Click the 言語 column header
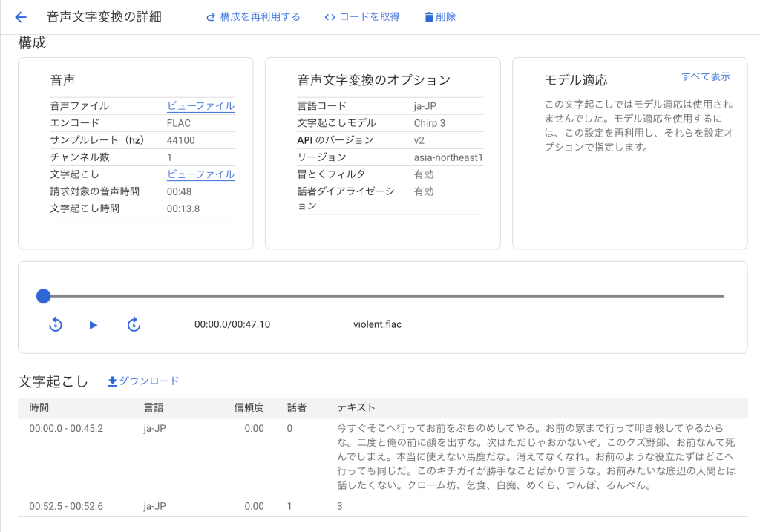The width and height of the screenshot is (760, 532). (154, 407)
